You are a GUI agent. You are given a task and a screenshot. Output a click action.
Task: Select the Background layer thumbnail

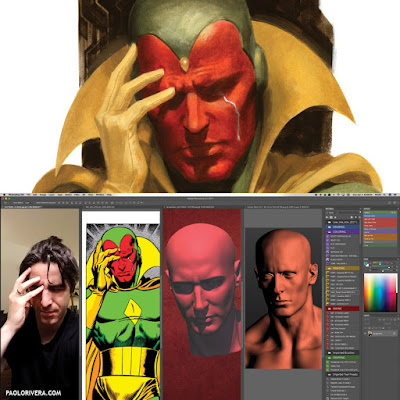pos(370,333)
